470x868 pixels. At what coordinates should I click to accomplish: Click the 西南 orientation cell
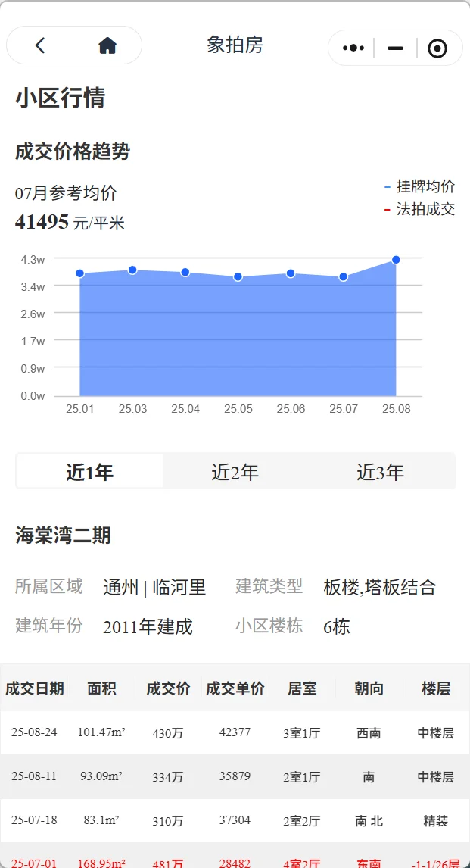point(369,733)
